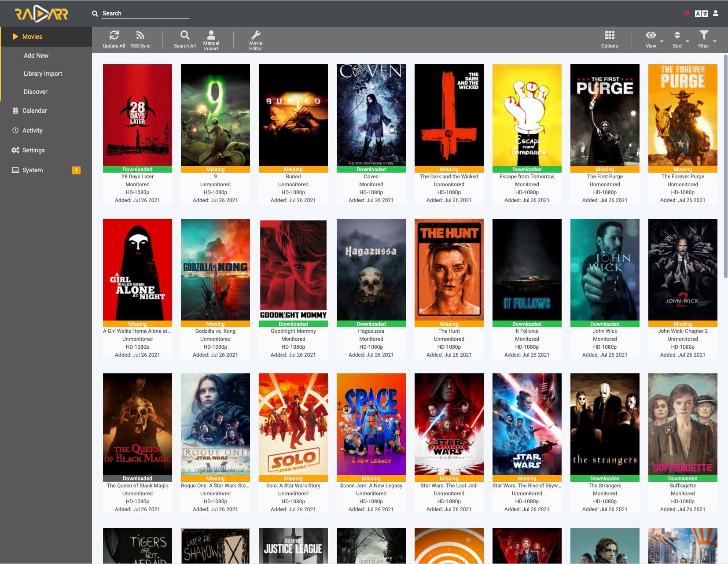Open the Escape from Tomorrow poster
728x564 pixels.
[x=527, y=115]
